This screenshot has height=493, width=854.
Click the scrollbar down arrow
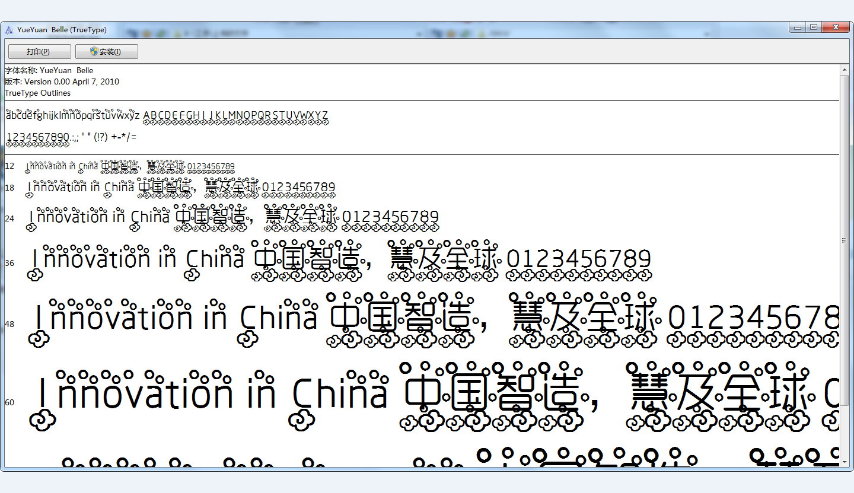pos(844,462)
